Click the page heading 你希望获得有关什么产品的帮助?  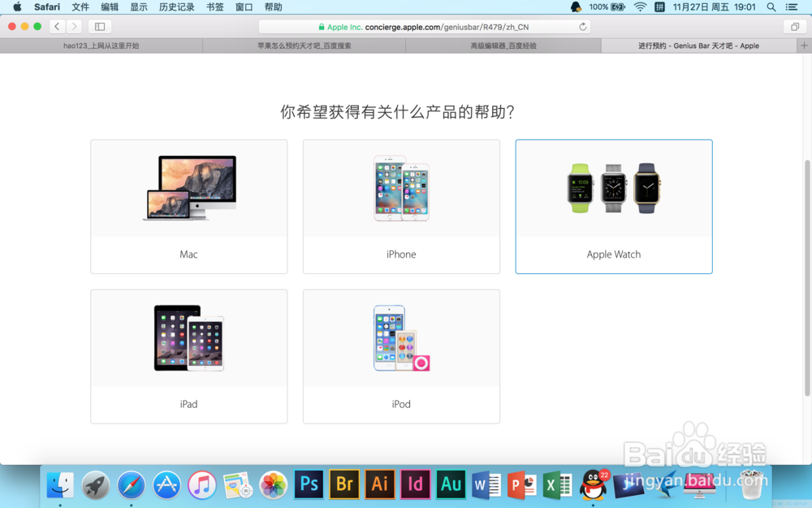click(397, 111)
